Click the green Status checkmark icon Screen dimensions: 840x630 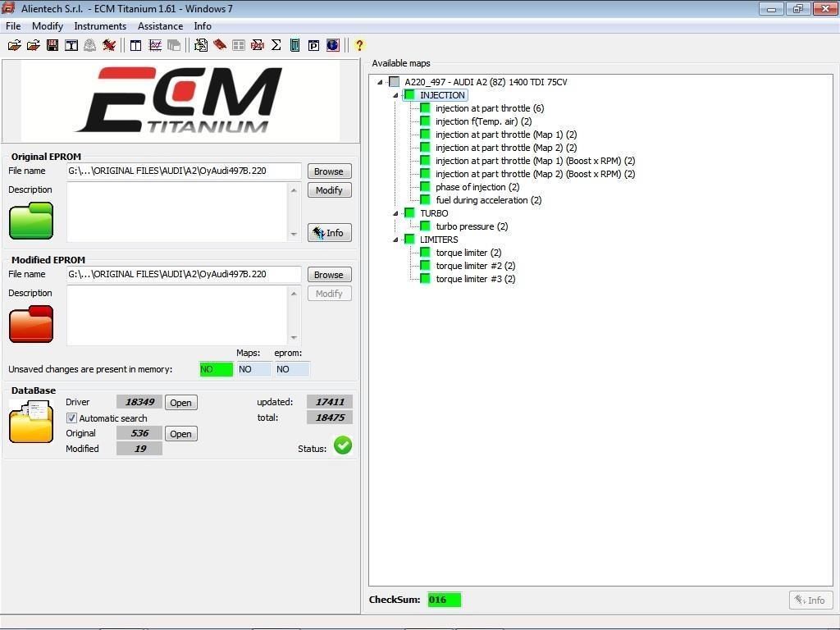(343, 445)
